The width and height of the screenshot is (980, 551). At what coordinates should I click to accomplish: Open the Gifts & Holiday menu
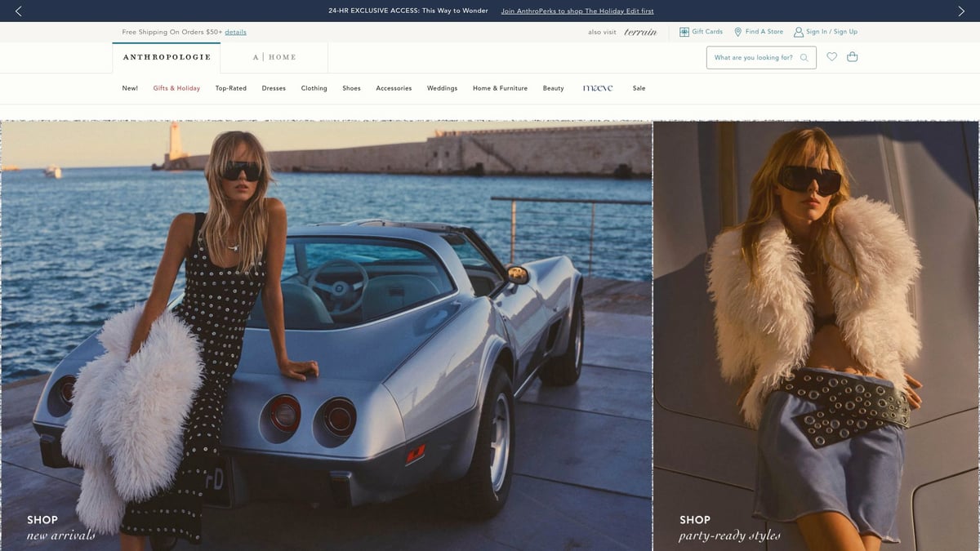[176, 88]
